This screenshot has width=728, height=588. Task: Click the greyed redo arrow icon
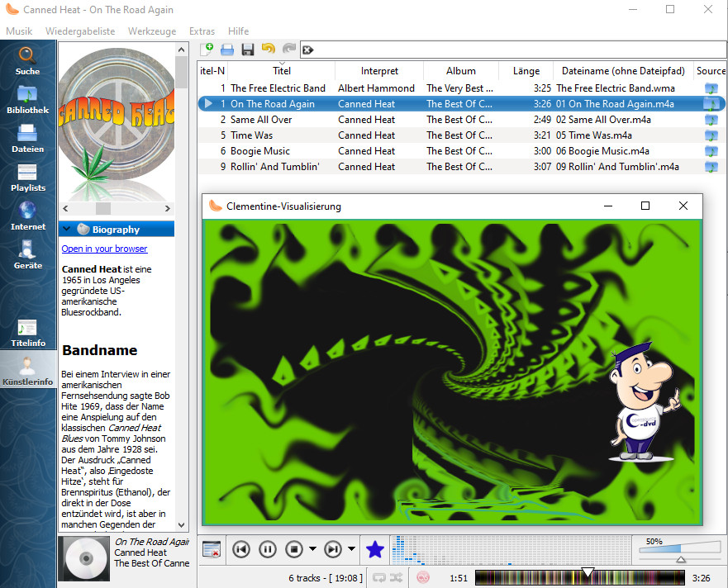289,49
